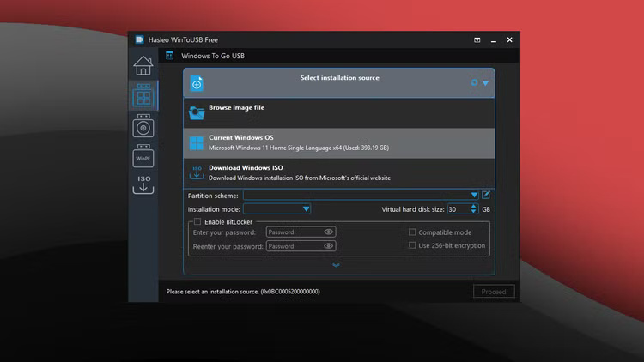
Task: Click the edit icon beside Partition scheme
Action: click(x=486, y=196)
